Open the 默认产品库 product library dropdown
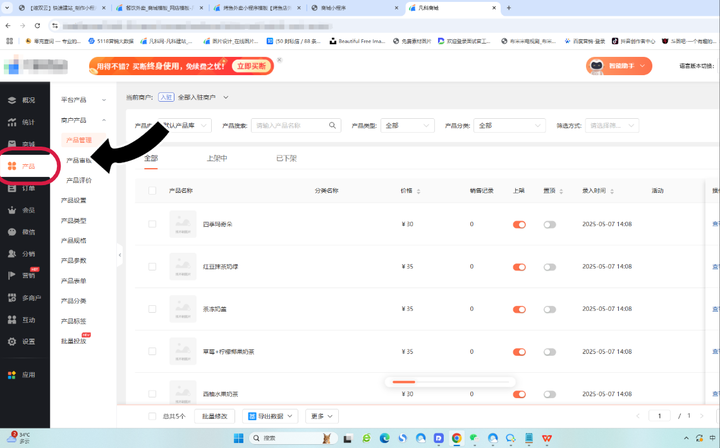 (x=184, y=125)
